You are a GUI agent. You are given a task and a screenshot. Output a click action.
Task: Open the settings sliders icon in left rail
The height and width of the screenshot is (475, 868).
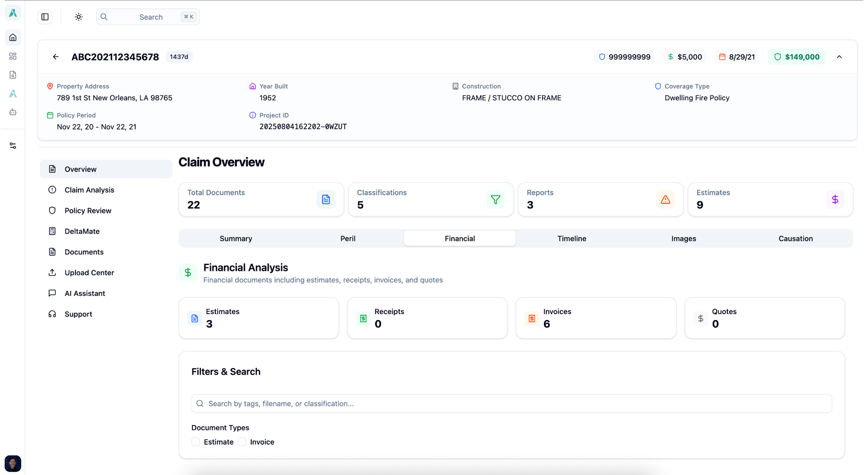13,146
